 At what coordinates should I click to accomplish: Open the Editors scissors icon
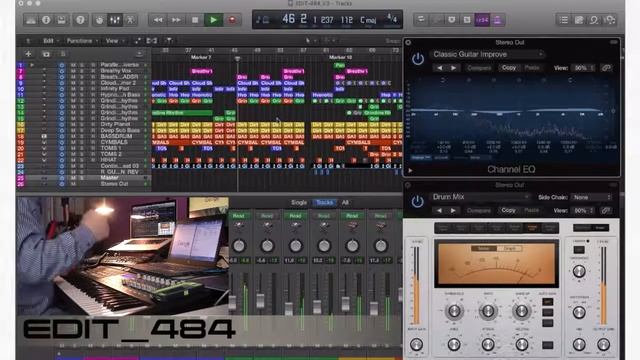pos(130,20)
